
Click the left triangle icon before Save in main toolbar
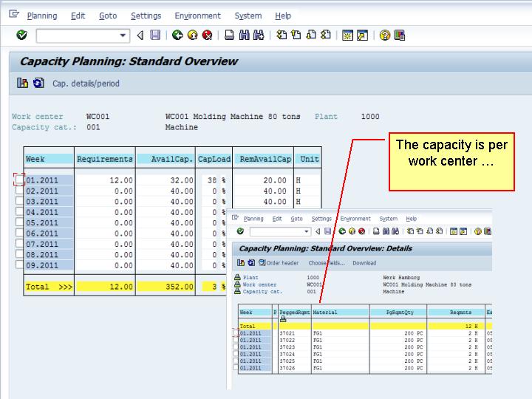140,35
